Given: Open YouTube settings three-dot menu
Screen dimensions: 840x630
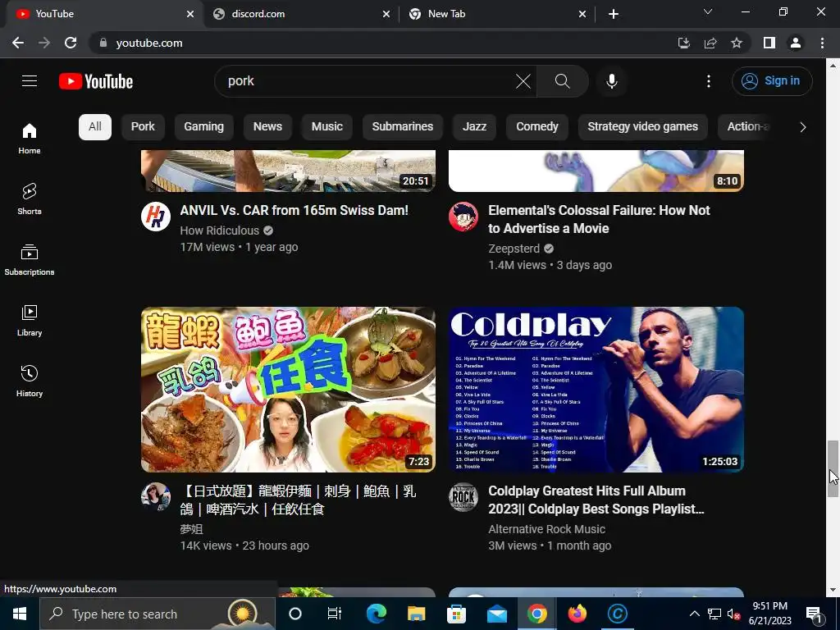Looking at the screenshot, I should [x=708, y=81].
